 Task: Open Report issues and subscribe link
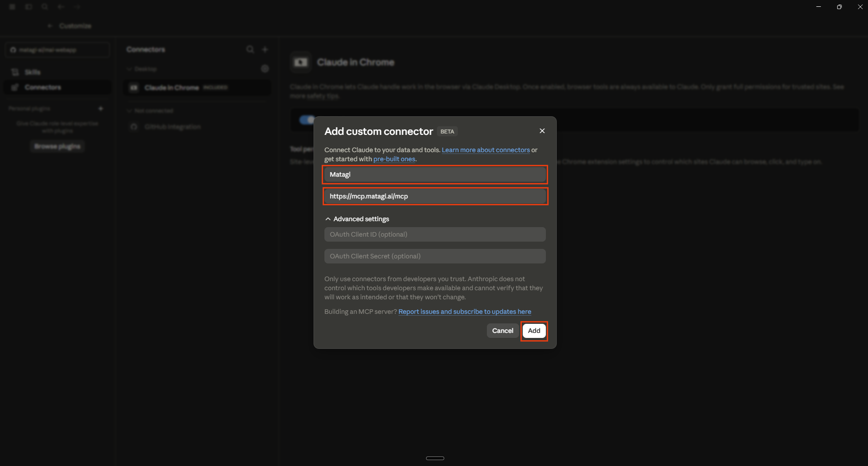click(x=465, y=312)
